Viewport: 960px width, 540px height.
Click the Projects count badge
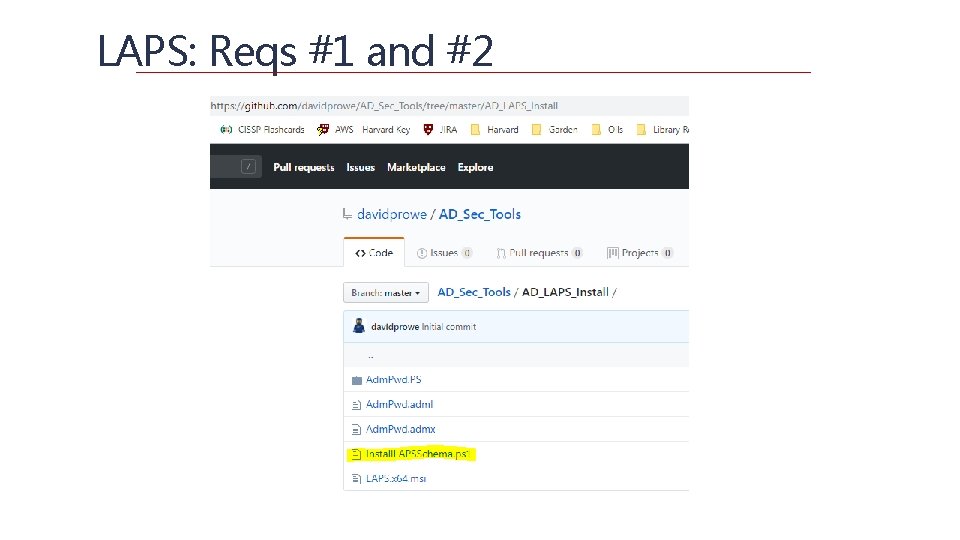[668, 253]
